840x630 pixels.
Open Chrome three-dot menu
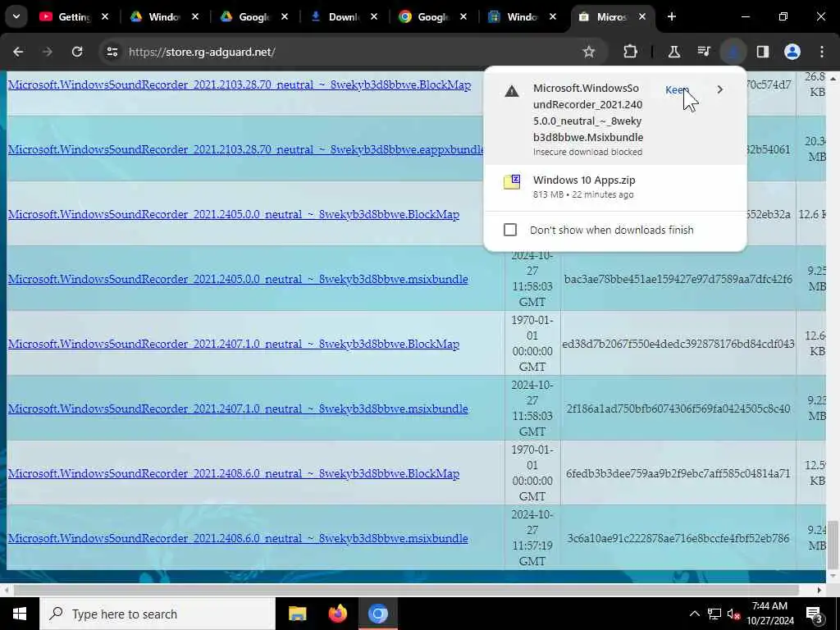821,52
